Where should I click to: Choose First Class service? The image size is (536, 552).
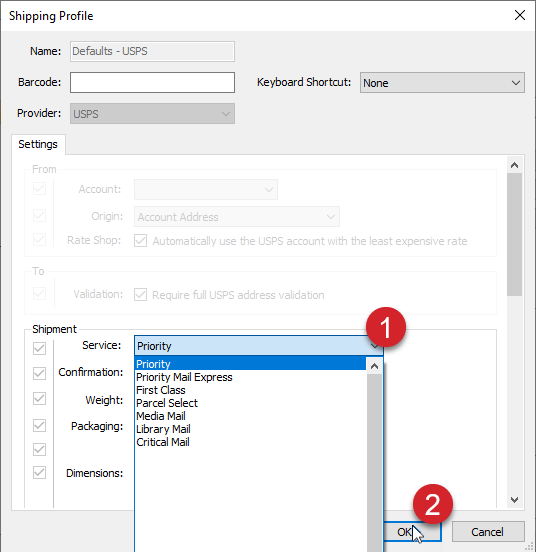click(251, 390)
